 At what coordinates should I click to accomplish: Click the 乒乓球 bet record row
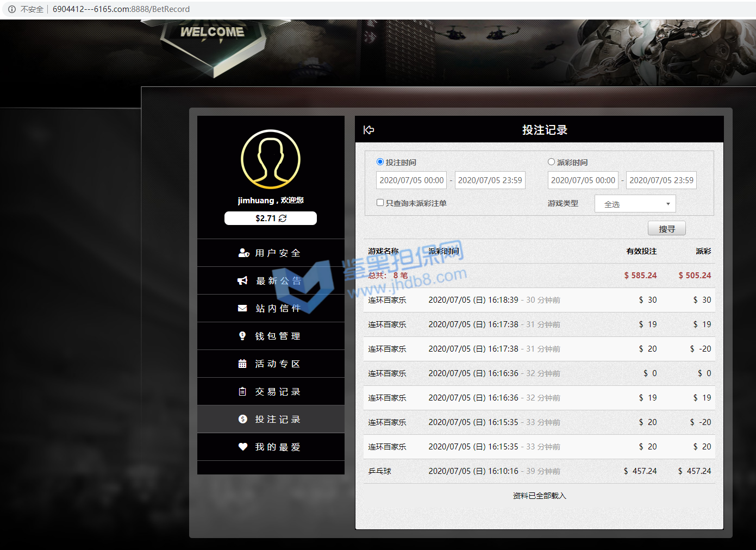coord(539,471)
